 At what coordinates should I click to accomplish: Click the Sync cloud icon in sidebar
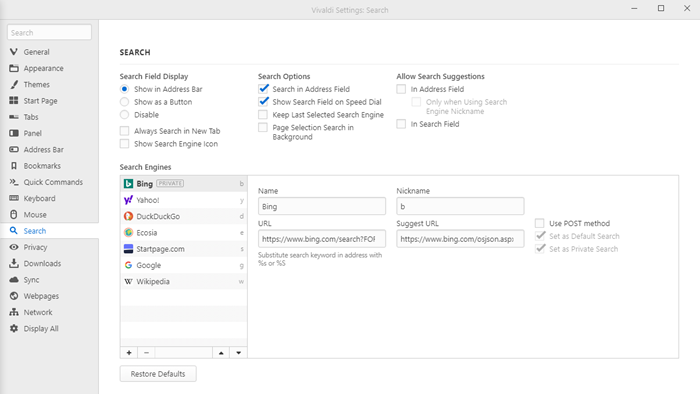click(14, 279)
